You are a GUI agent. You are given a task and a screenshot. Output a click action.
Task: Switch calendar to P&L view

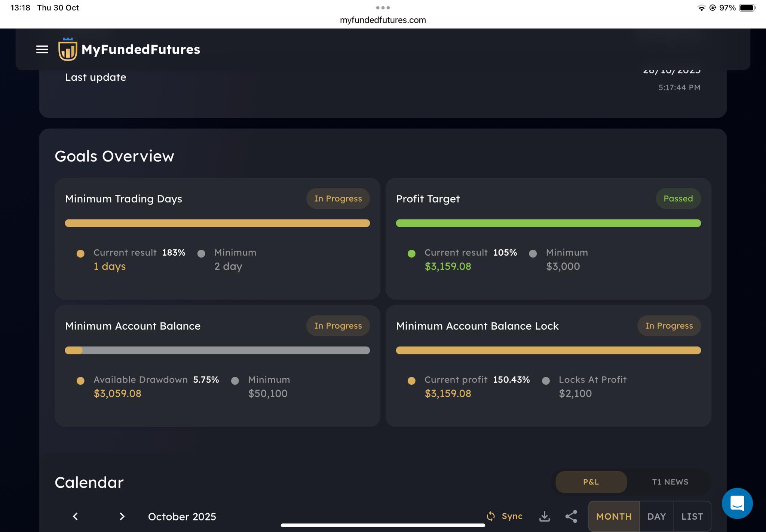point(591,482)
